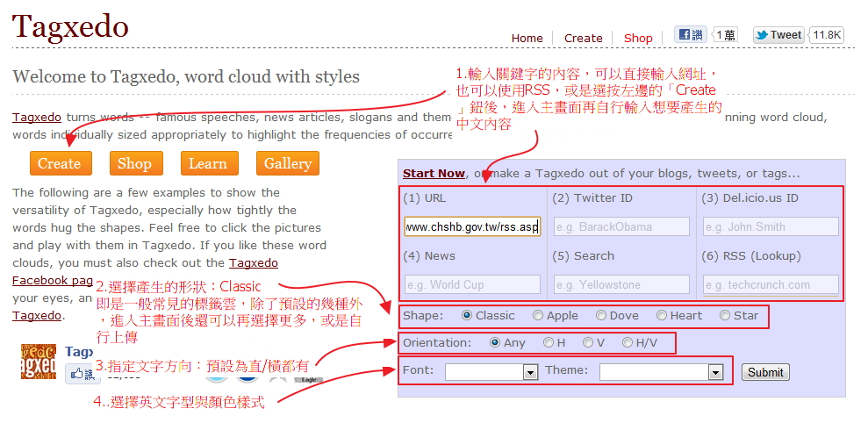Set orientation to Any

tap(495, 342)
